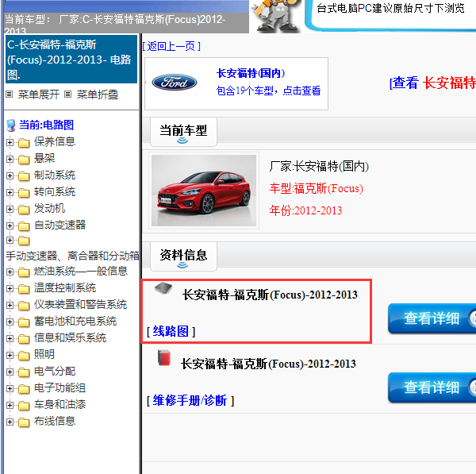Click the folder icon beside 燃油系统—一般信息
This screenshot has height=474, width=476.
pyautogui.click(x=24, y=272)
